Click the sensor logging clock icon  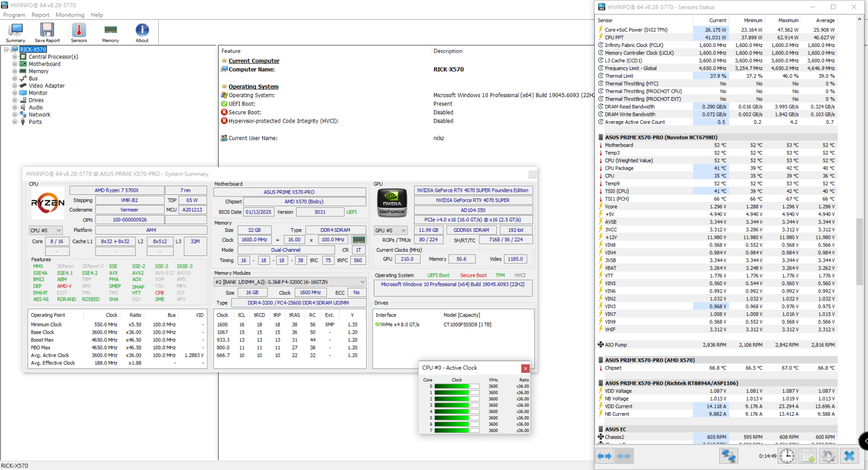[787, 456]
